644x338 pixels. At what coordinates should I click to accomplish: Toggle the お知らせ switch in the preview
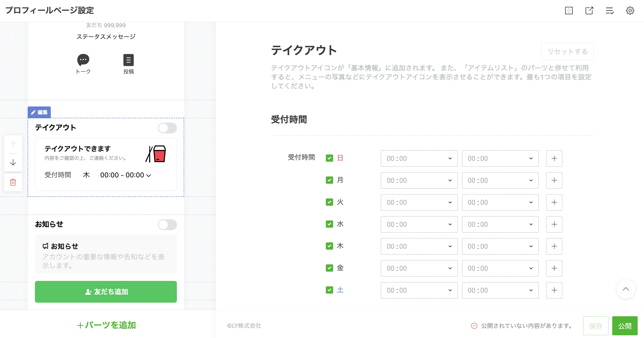pyautogui.click(x=167, y=225)
